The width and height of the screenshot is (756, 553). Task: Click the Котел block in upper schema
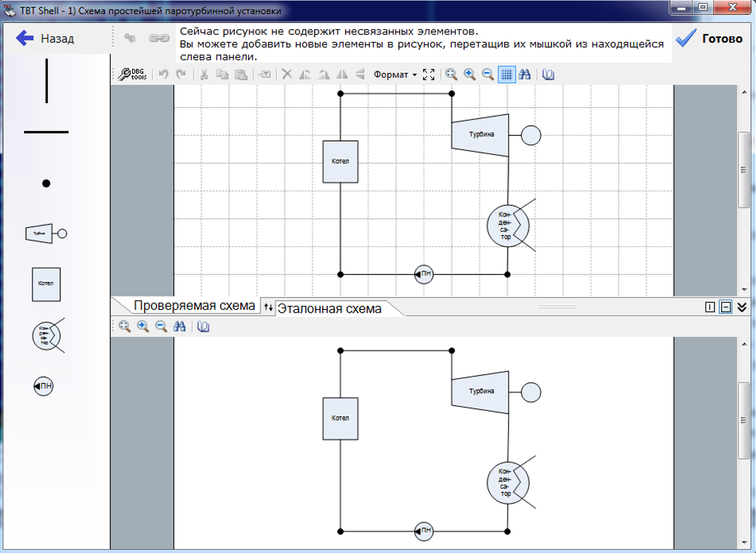340,162
